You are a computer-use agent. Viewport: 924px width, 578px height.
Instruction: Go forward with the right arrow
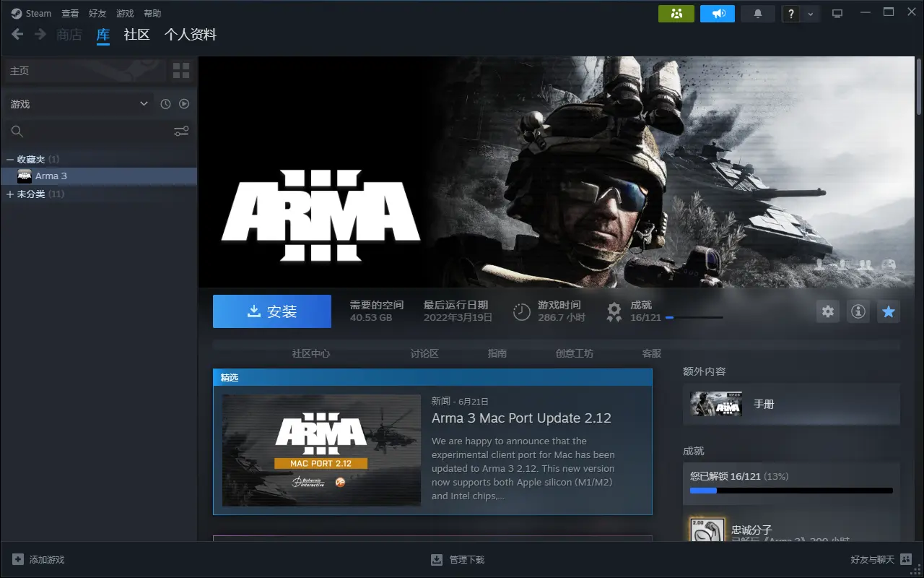[40, 34]
